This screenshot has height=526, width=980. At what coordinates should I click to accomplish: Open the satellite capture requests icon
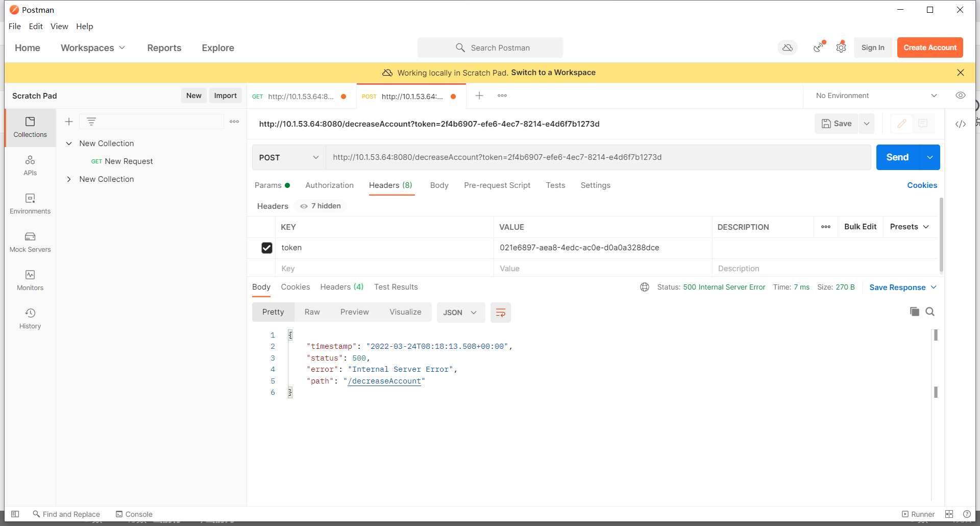[x=819, y=47]
